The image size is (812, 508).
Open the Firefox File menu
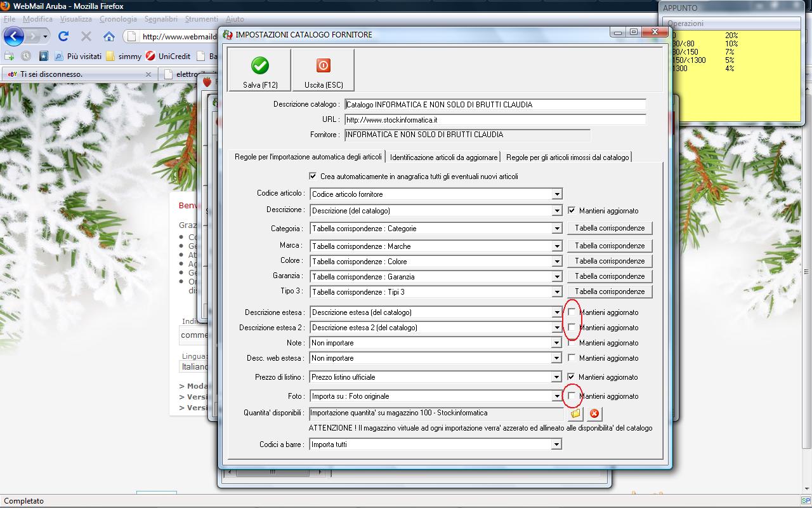9,19
